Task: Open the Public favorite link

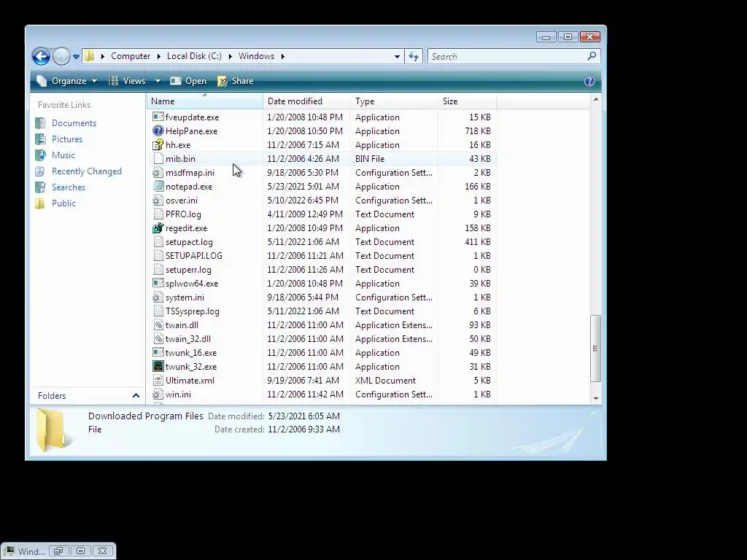Action: tap(63, 203)
